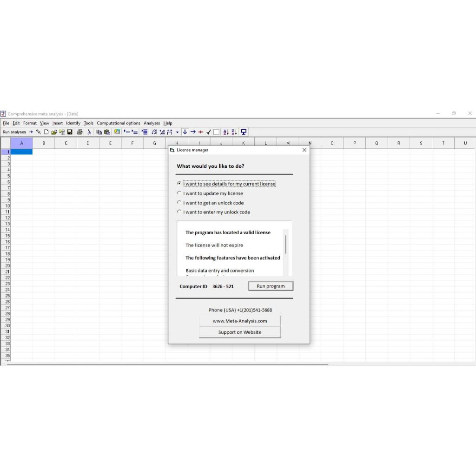The image size is (476, 476).
Task: Click the www.Meta-Analysis.com button
Action: point(240,321)
